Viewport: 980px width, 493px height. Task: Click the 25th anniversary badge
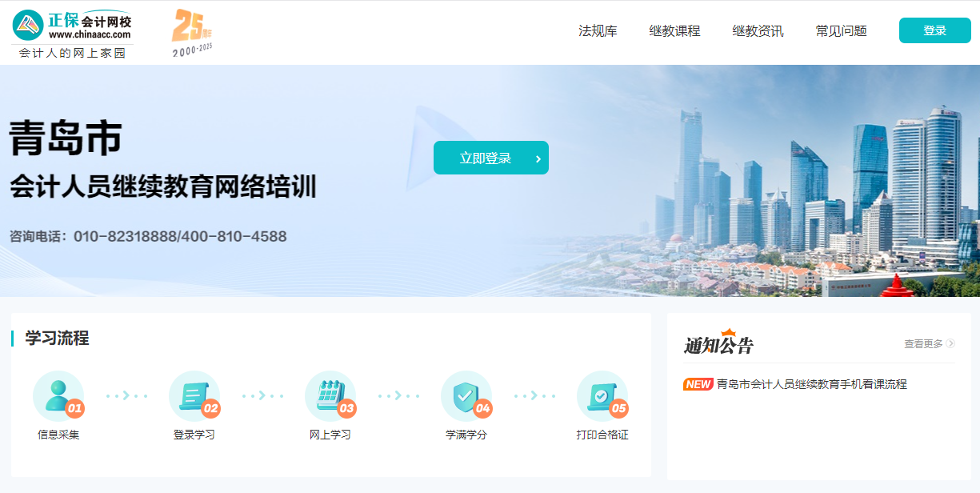193,33
